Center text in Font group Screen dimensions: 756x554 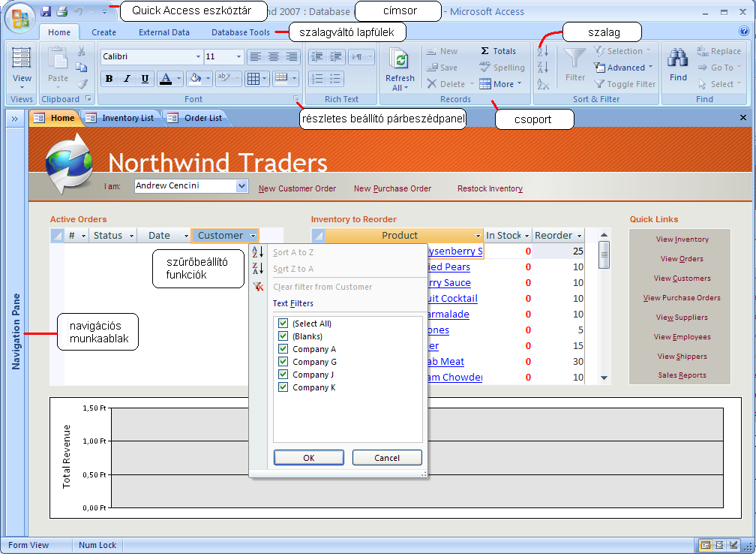[273, 56]
